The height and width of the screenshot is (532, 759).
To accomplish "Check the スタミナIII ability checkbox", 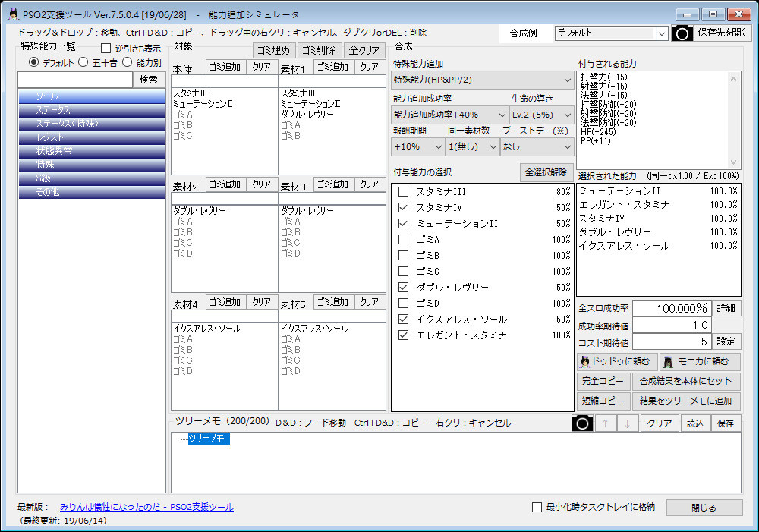I will tap(404, 192).
